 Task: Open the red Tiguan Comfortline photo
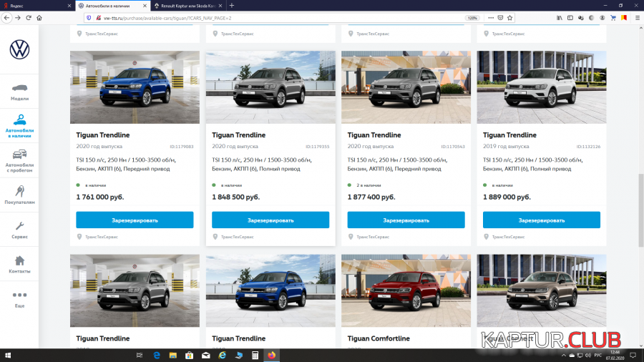click(406, 290)
